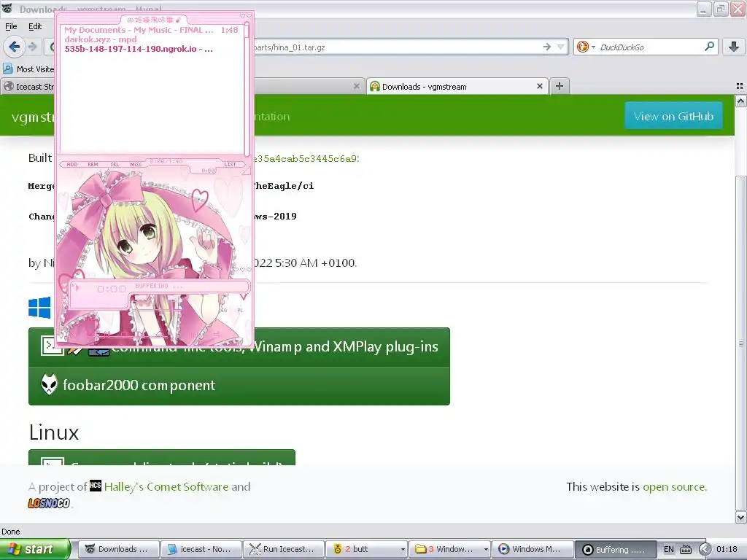Click the Winamp eject button
747x560 pixels.
click(x=162, y=335)
